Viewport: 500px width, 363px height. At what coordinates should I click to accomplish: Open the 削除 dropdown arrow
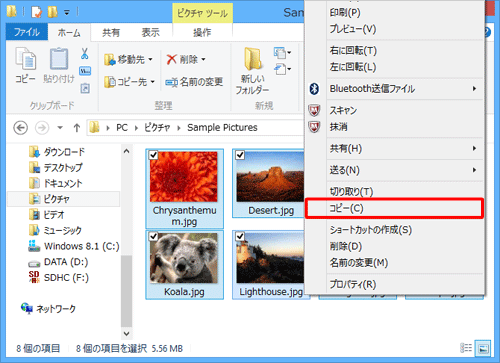coord(203,60)
